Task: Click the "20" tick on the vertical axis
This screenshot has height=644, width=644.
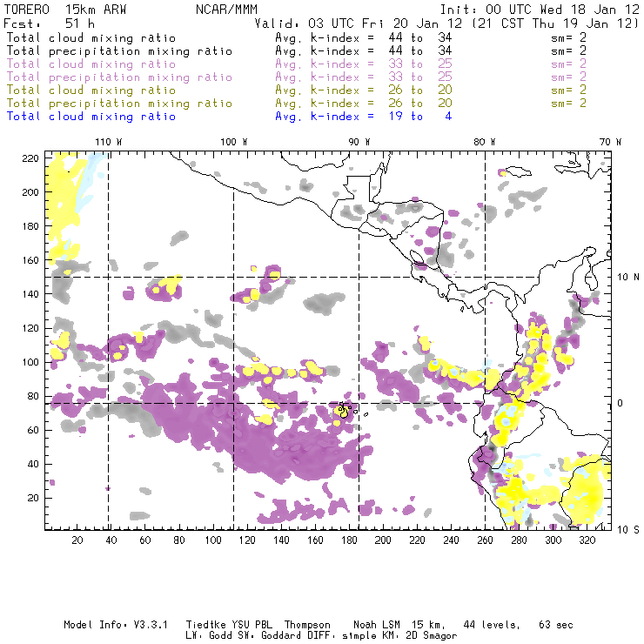Action: tap(33, 498)
